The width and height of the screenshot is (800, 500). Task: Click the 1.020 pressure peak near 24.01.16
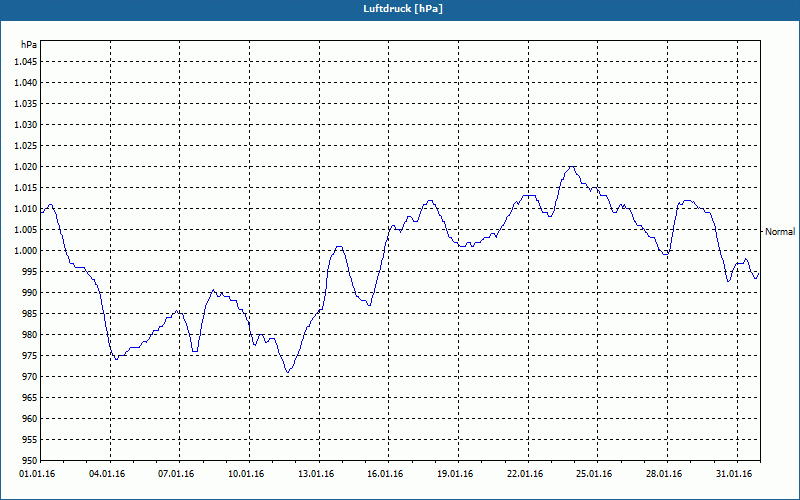coord(572,167)
